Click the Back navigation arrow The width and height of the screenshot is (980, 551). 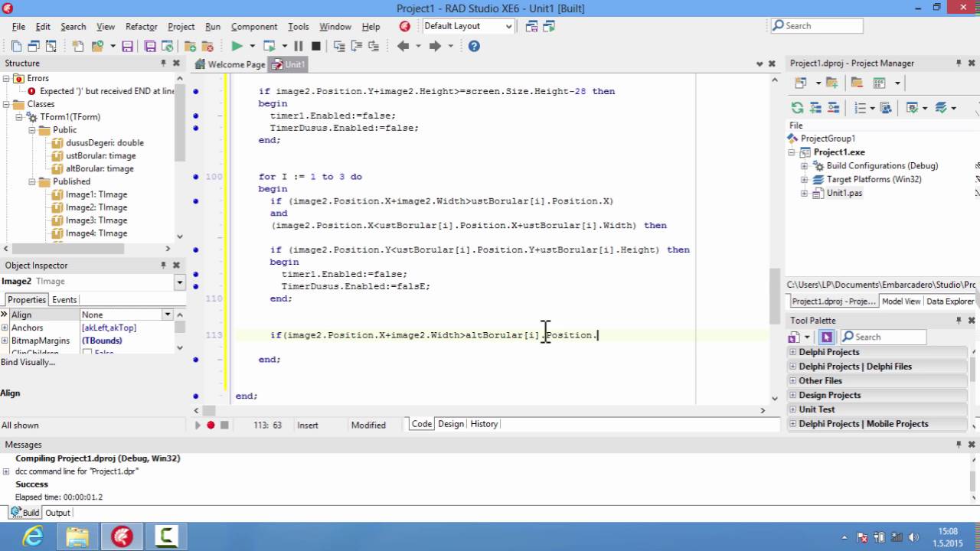403,46
